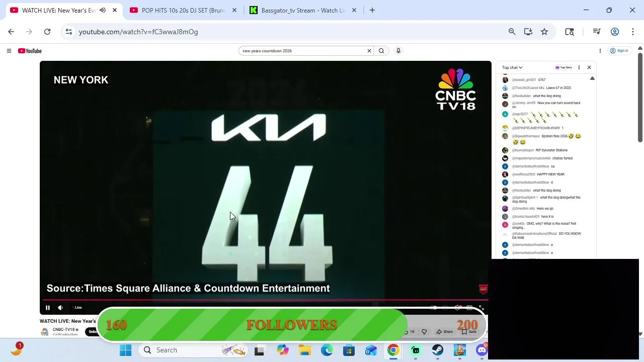This screenshot has width=644, height=362.
Task: Open Chrome side panel search icon
Action: [x=570, y=32]
